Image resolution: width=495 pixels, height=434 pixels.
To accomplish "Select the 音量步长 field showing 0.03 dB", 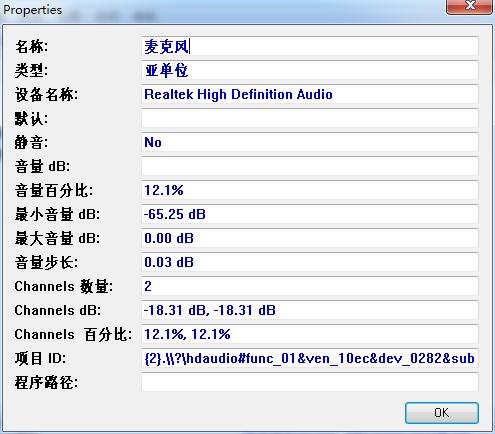I will [x=310, y=262].
